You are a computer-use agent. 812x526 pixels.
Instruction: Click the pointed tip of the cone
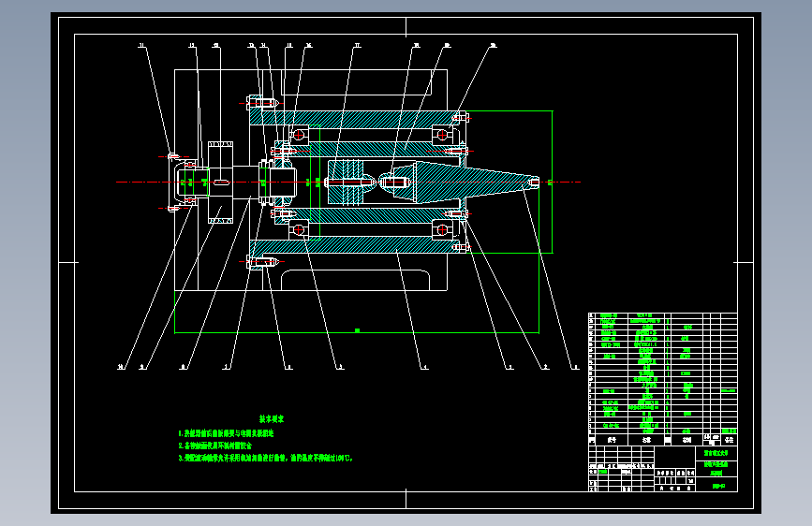coord(536,183)
